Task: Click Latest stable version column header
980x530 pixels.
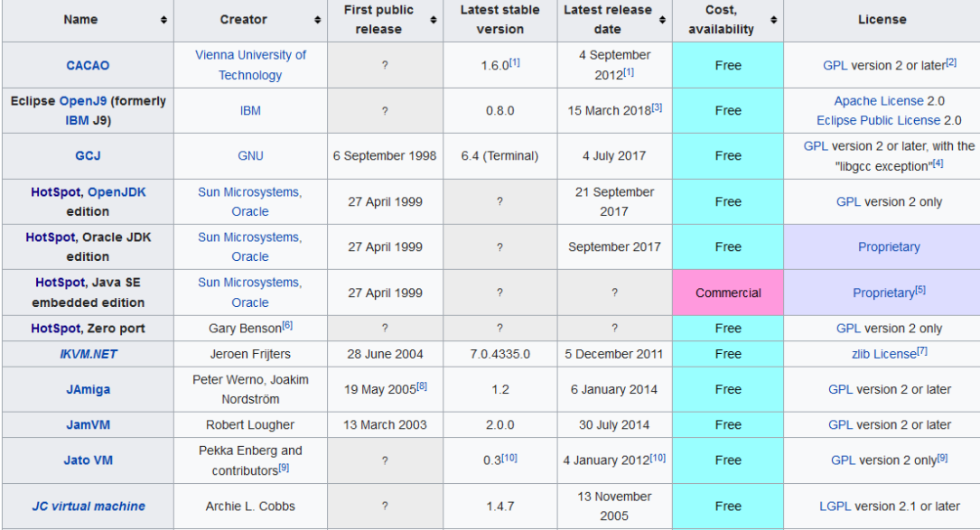Action: point(500,20)
